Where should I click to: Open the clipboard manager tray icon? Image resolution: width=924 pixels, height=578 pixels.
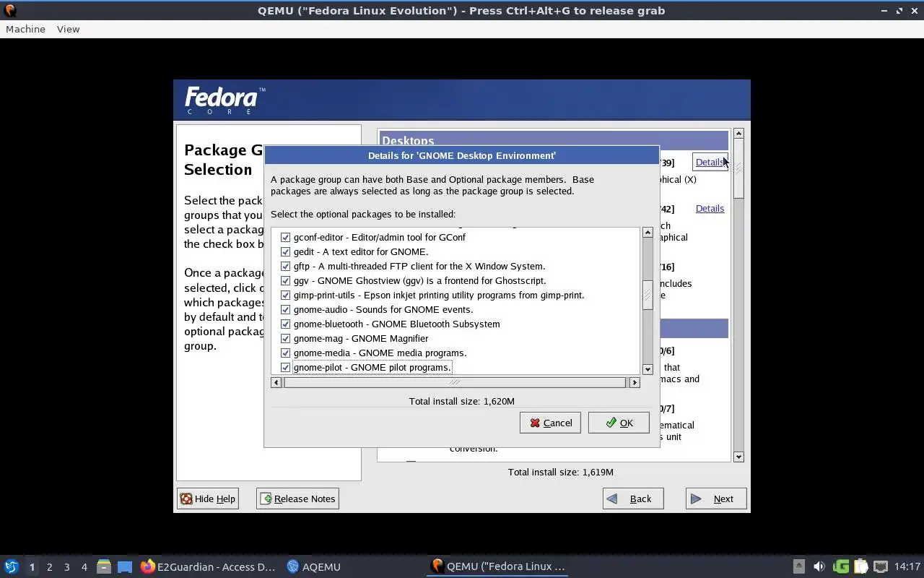coord(860,566)
